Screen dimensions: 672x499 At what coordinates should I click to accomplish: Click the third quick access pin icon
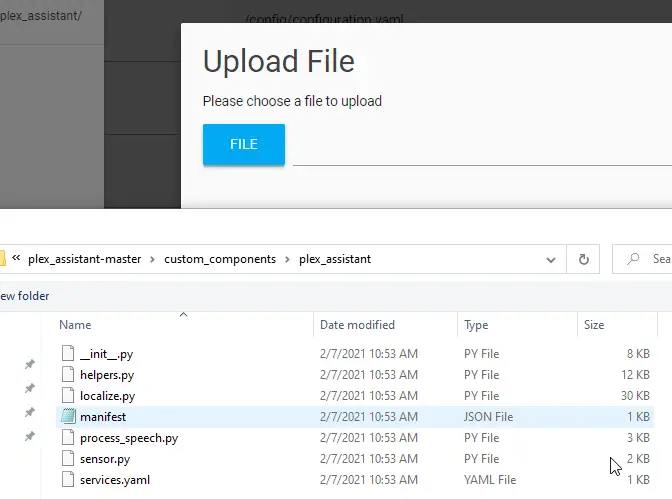pyautogui.click(x=30, y=412)
